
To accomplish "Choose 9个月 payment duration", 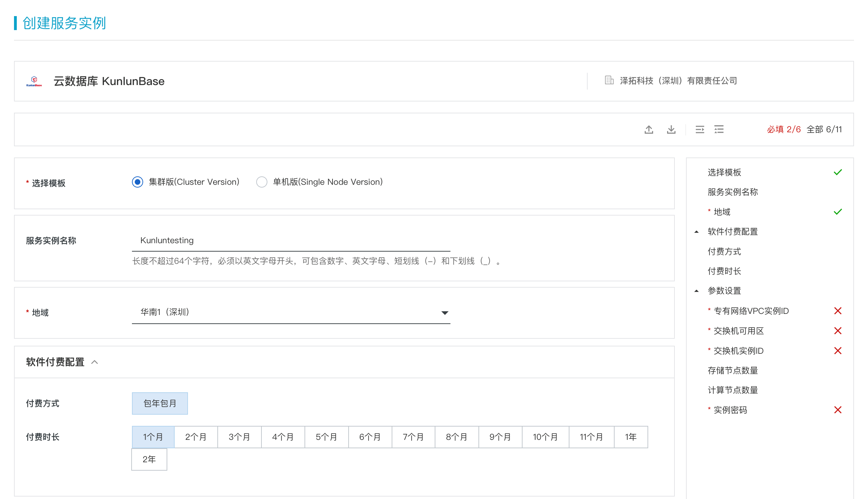I will (500, 437).
